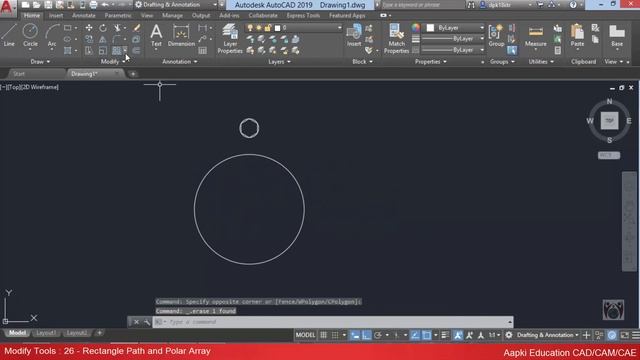Click the Paste icon
Screen dimensions: 640x360
pyautogui.click(x=577, y=35)
